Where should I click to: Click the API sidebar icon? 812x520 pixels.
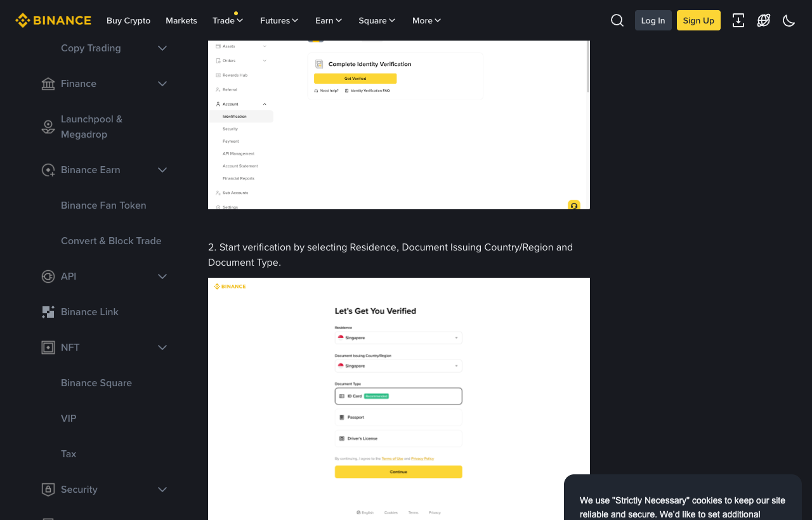click(48, 276)
